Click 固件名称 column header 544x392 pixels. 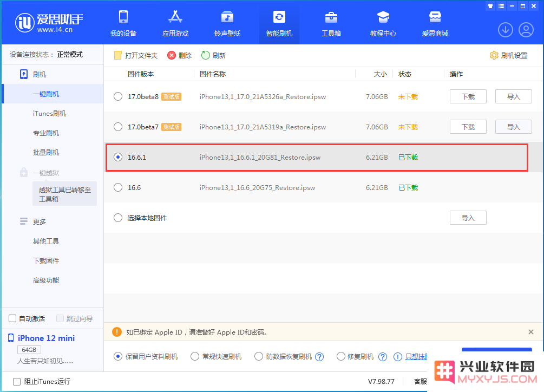pyautogui.click(x=213, y=74)
